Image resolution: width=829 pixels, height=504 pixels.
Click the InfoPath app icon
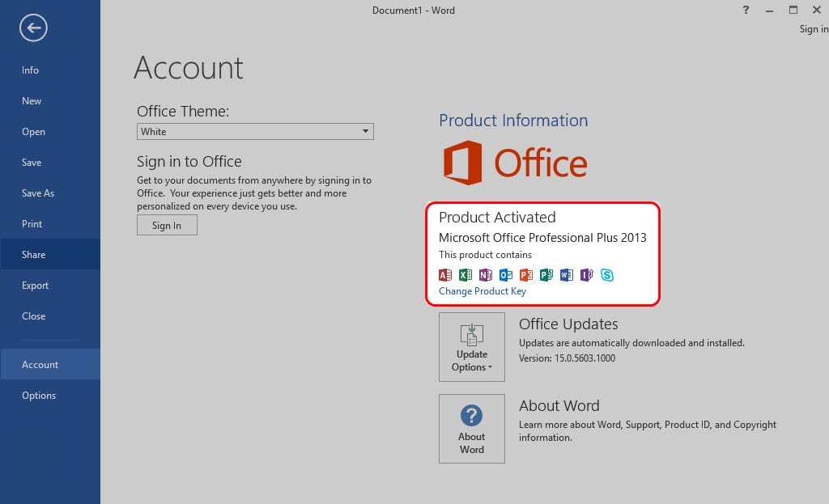[587, 275]
